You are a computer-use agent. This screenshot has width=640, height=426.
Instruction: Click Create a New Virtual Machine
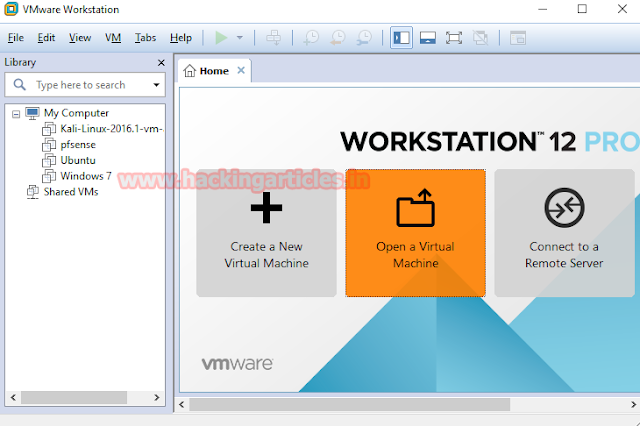coord(267,233)
